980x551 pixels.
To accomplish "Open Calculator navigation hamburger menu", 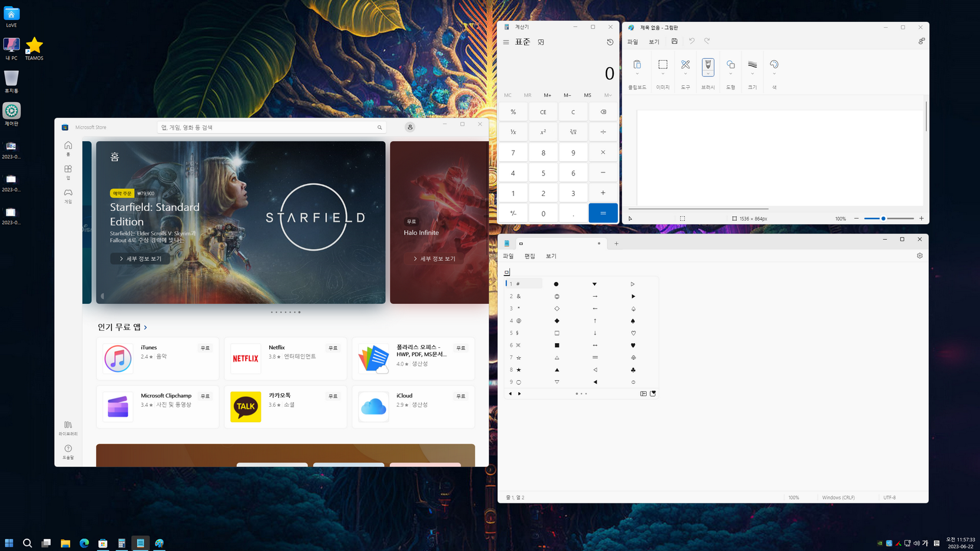I will [506, 42].
